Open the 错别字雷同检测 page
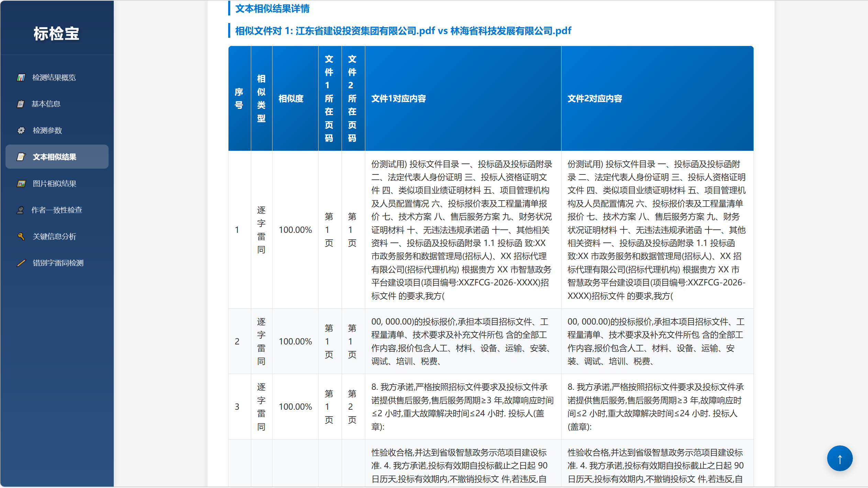Screen dimensions: 868x488 coord(58,263)
